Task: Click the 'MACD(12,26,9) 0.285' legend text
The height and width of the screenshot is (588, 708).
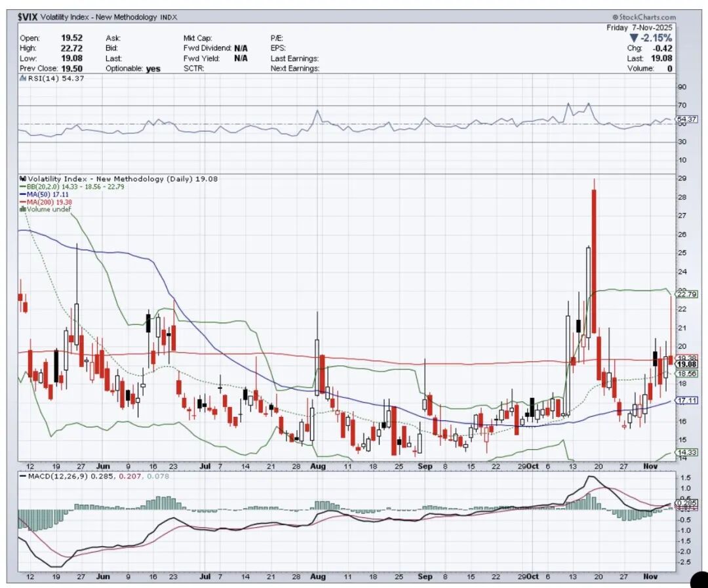Action: pyautogui.click(x=71, y=476)
